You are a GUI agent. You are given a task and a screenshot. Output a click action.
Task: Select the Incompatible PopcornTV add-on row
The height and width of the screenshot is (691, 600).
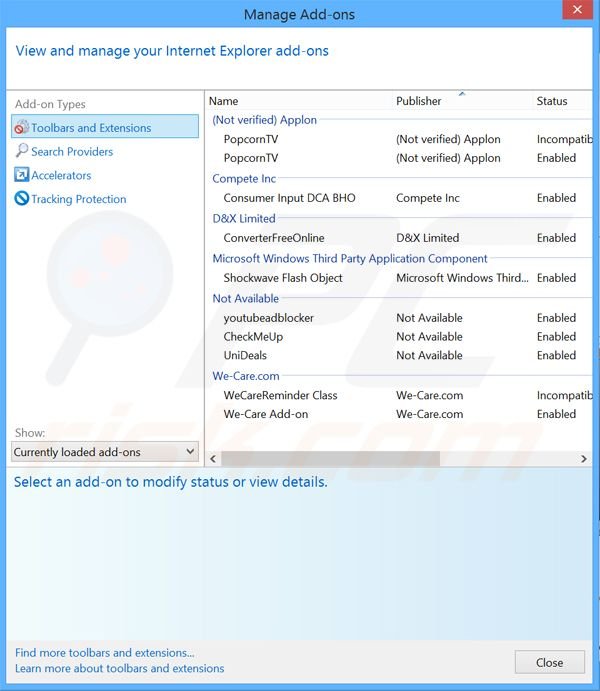pos(399,139)
